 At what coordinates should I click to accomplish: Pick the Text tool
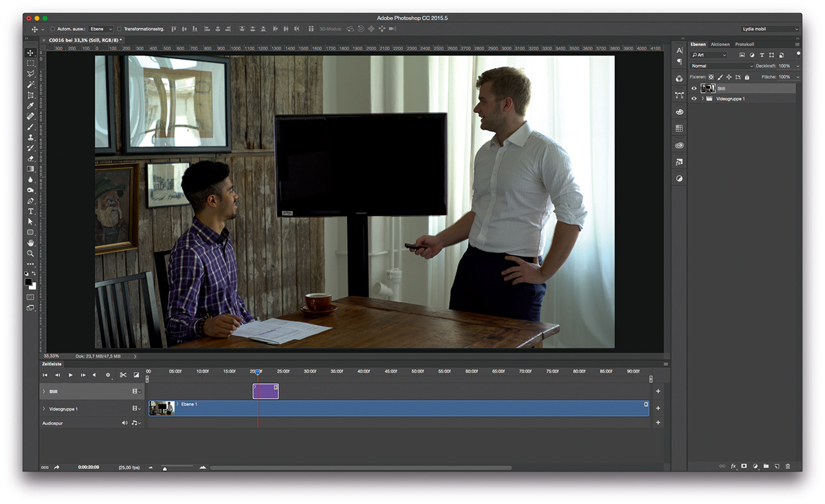point(30,211)
